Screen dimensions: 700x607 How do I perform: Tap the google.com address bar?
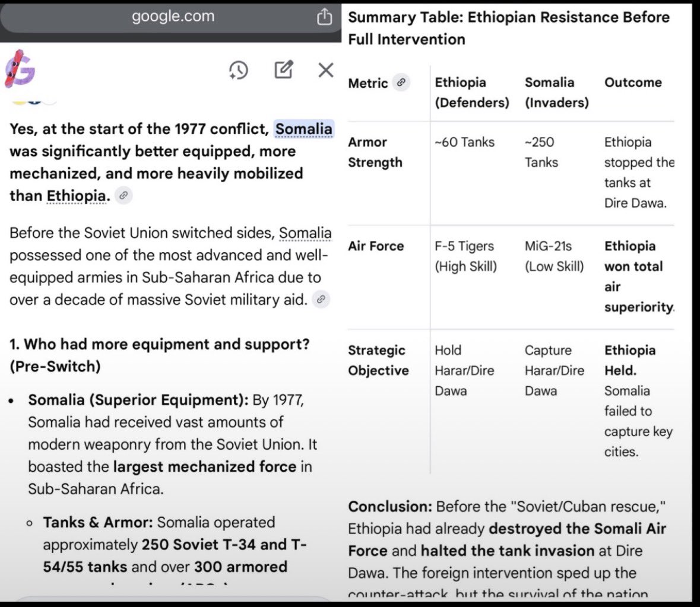click(173, 17)
